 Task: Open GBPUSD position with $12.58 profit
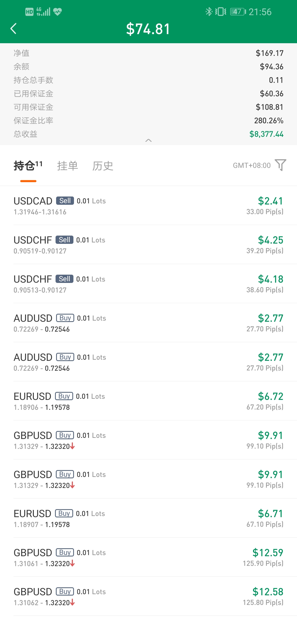click(148, 596)
